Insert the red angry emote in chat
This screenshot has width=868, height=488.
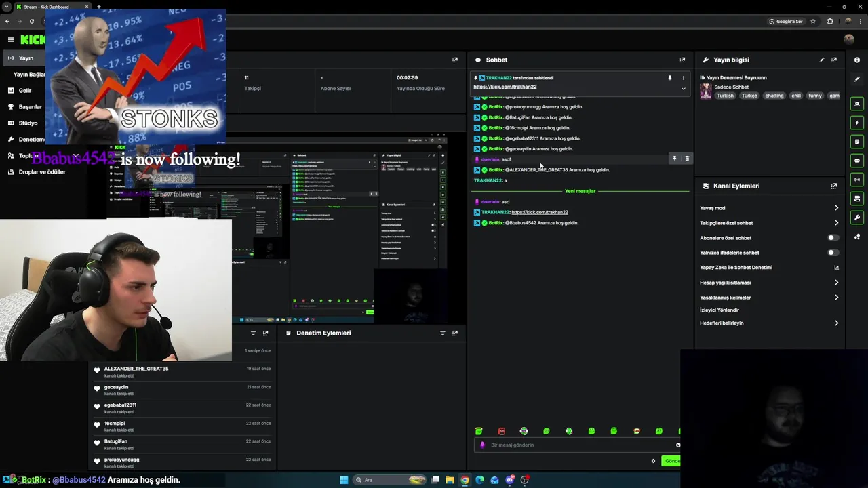click(x=501, y=431)
